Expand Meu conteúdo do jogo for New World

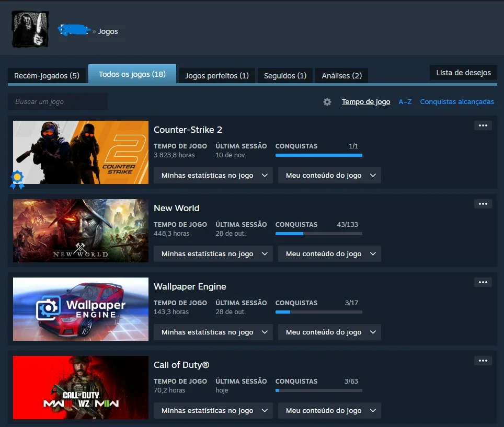coord(329,254)
